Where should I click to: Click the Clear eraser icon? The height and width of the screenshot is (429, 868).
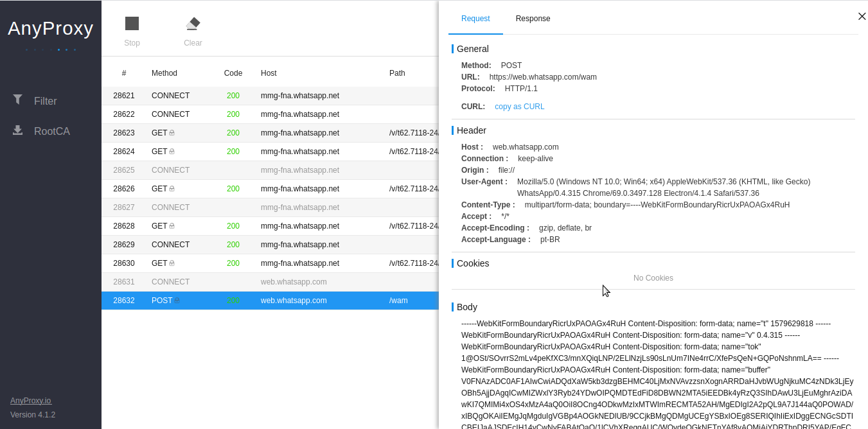click(x=193, y=24)
